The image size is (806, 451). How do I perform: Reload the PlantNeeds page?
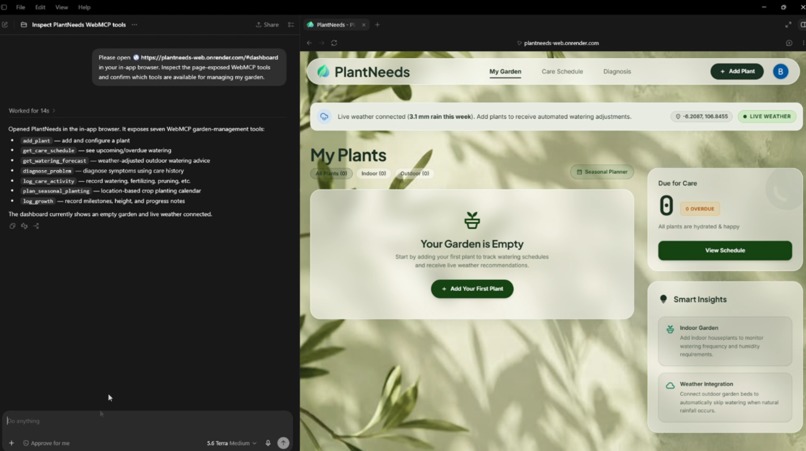tap(334, 43)
